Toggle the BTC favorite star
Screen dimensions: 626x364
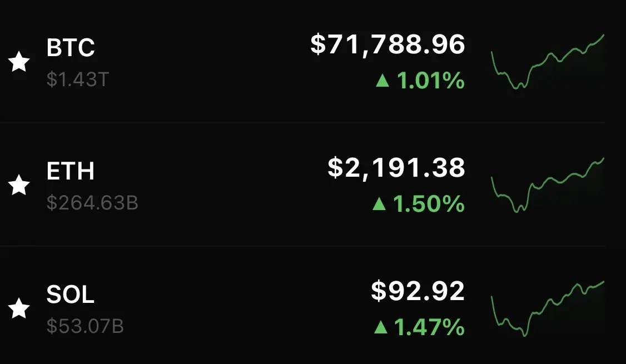pyautogui.click(x=20, y=62)
